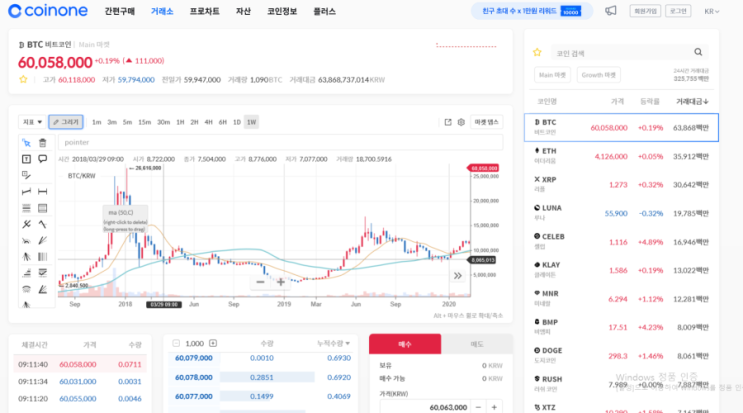Decrease order price with minus stepper

(x=479, y=407)
